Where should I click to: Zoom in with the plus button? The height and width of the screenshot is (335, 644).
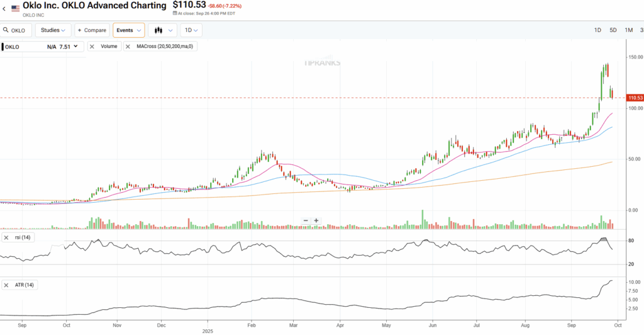[x=316, y=221]
